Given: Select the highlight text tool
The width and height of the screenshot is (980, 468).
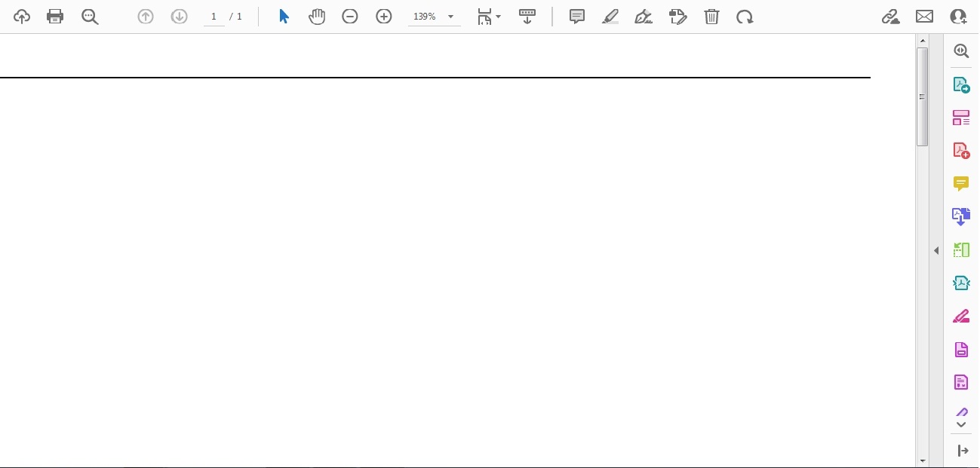Looking at the screenshot, I should 610,17.
